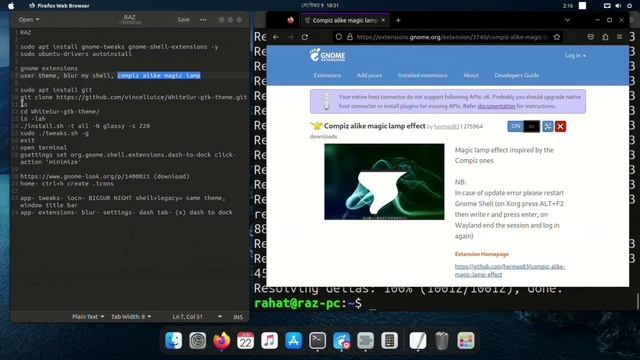Click the padlock site info icon
The height and width of the screenshot is (360, 640).
coord(349,37)
